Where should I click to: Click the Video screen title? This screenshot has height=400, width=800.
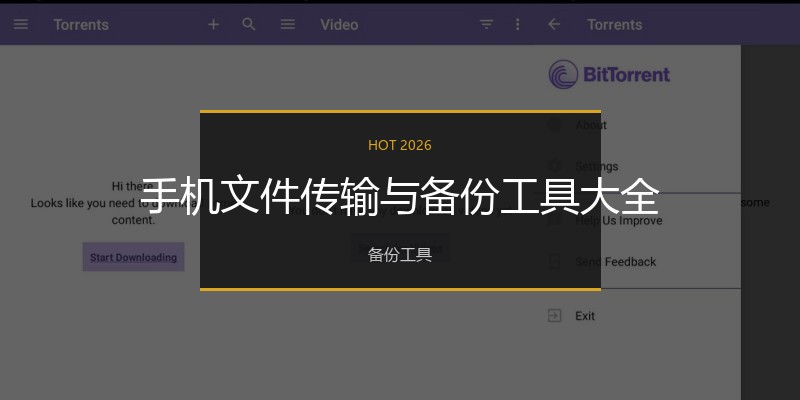(x=339, y=24)
